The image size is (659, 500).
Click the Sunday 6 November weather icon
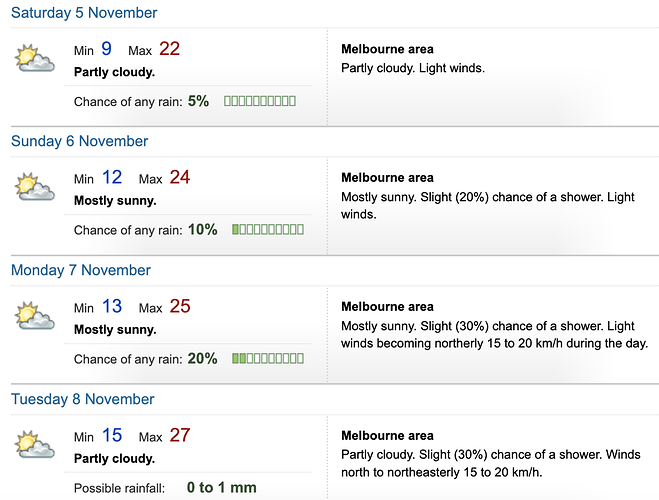click(35, 187)
